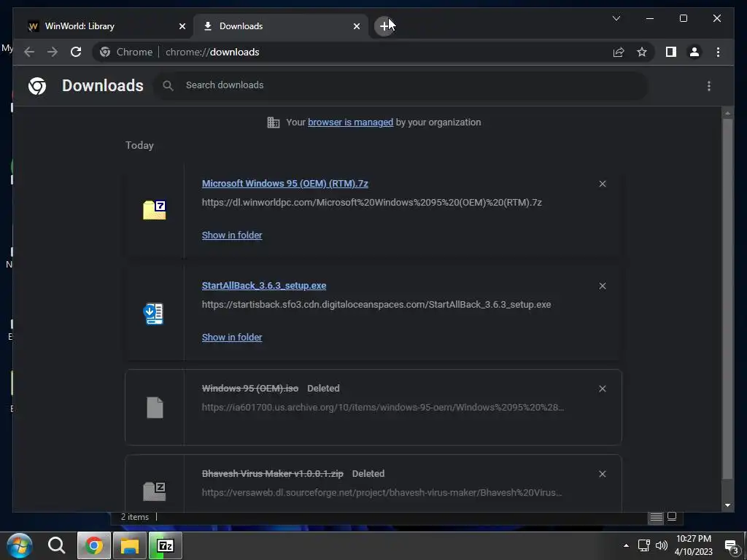Open File Explorer from taskbar

point(129,545)
